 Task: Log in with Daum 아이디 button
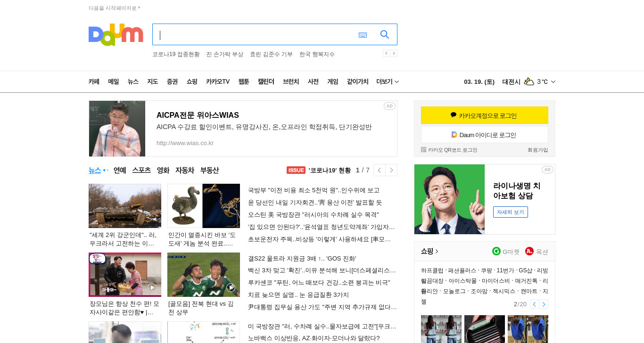(485, 135)
